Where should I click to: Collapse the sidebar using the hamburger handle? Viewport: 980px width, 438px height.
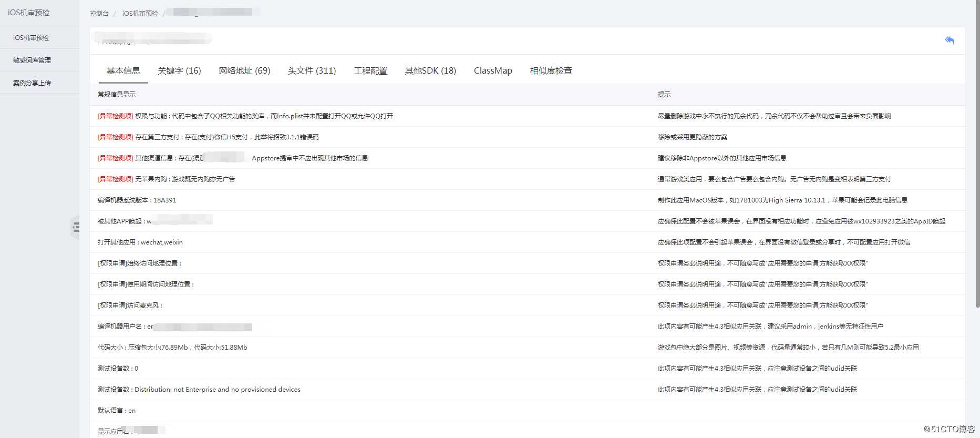pos(76,227)
